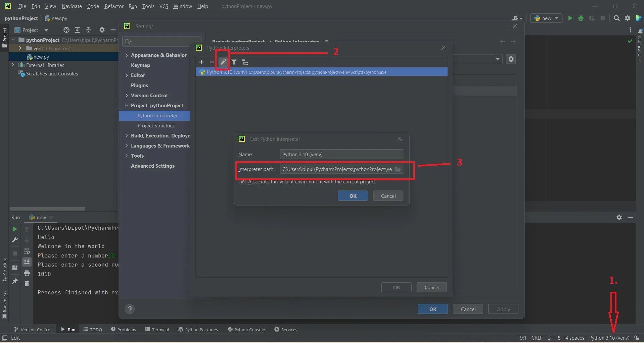Image resolution: width=644 pixels, height=343 pixels.
Task: Remove the selected interpreter with minus icon
Action: click(212, 62)
